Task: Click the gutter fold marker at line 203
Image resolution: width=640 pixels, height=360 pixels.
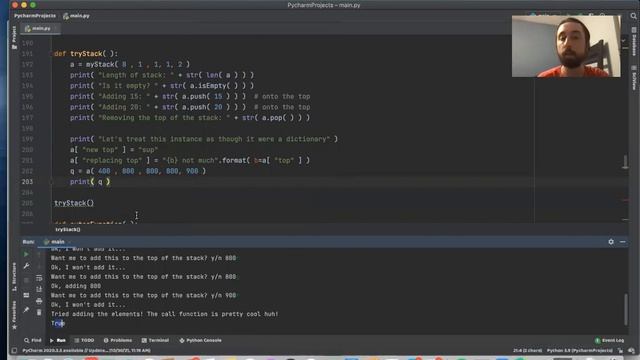Action: pos(52,182)
